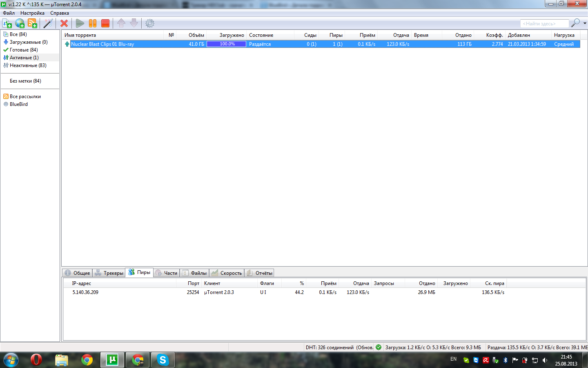Click into the 'Найти здесь' search field
Image resolution: width=588 pixels, height=368 pixels.
pos(544,24)
